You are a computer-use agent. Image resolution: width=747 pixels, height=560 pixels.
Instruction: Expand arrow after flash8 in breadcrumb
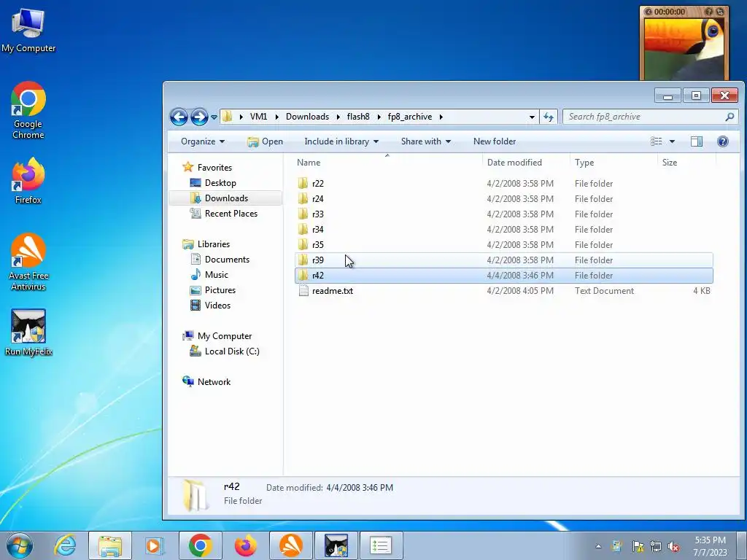click(379, 117)
